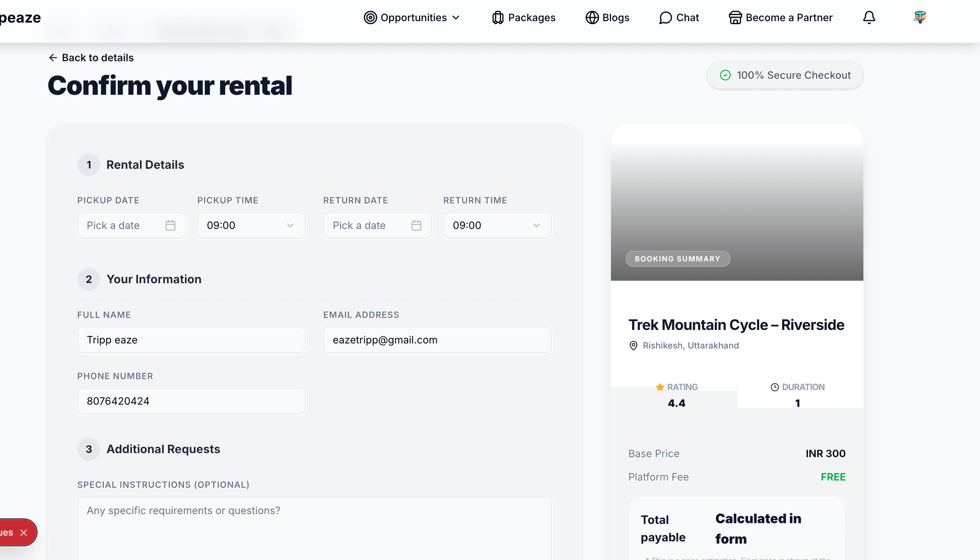The height and width of the screenshot is (560, 980).
Task: Click the Tripeaze logo
Action: click(20, 18)
